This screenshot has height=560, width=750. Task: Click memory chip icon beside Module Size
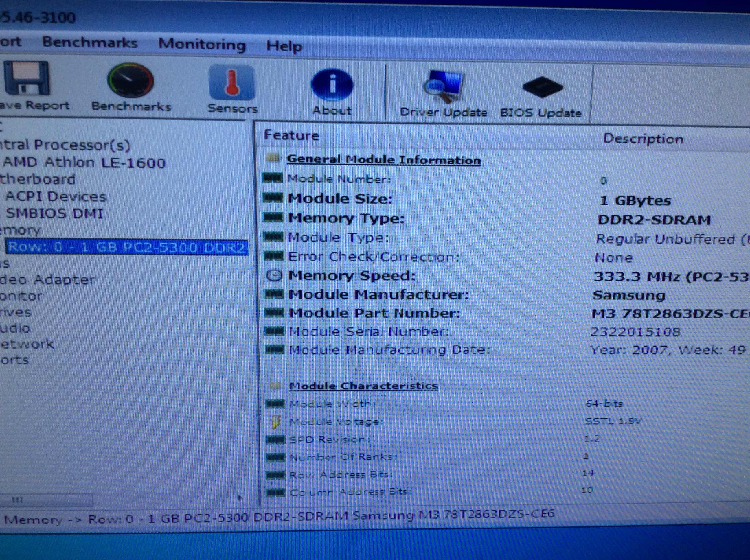pyautogui.click(x=273, y=198)
